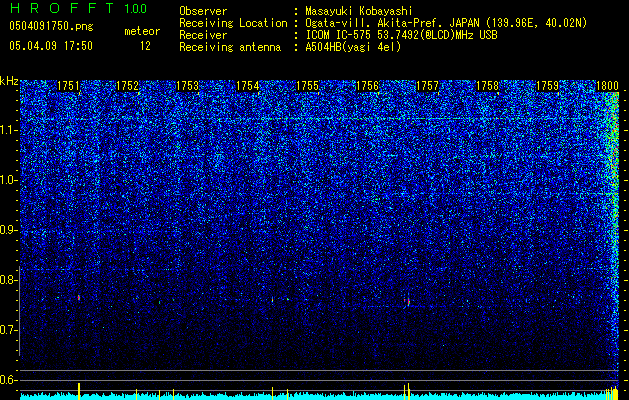
Task: Click the 1759 time marker
Action: coord(548,86)
